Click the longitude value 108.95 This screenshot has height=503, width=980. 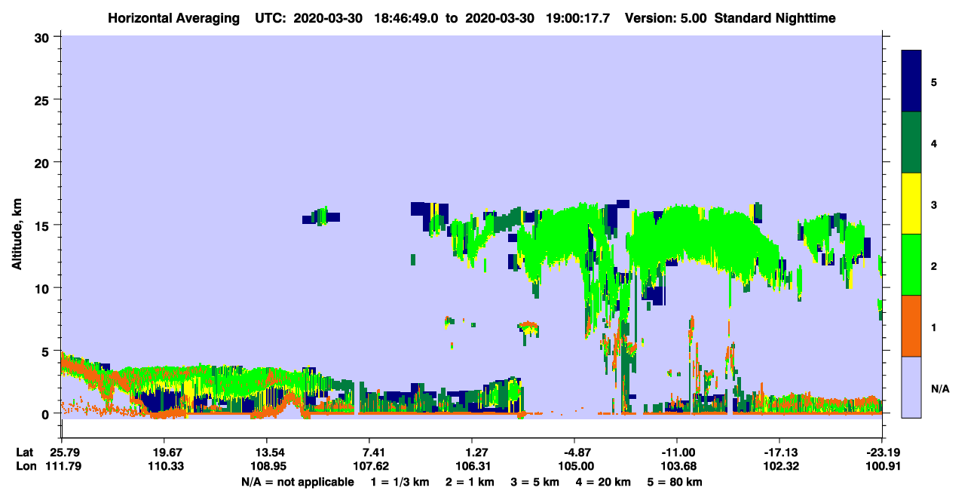point(267,466)
